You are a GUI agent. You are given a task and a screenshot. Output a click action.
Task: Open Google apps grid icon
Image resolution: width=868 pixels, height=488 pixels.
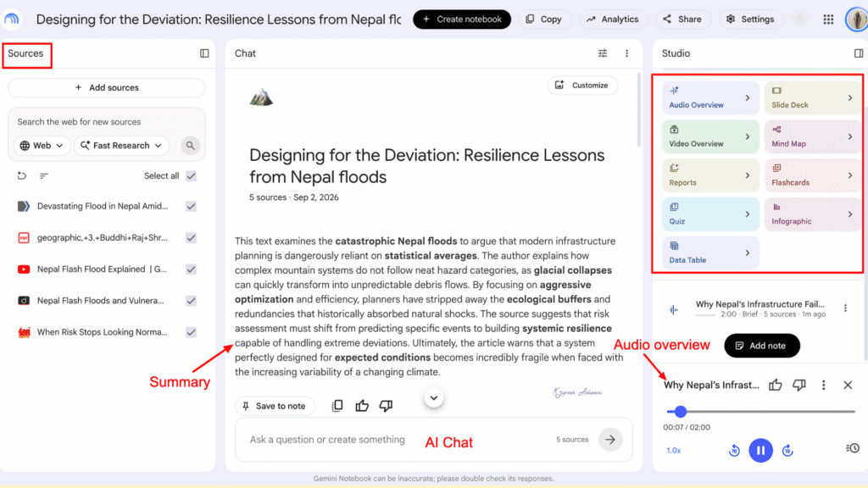[828, 19]
